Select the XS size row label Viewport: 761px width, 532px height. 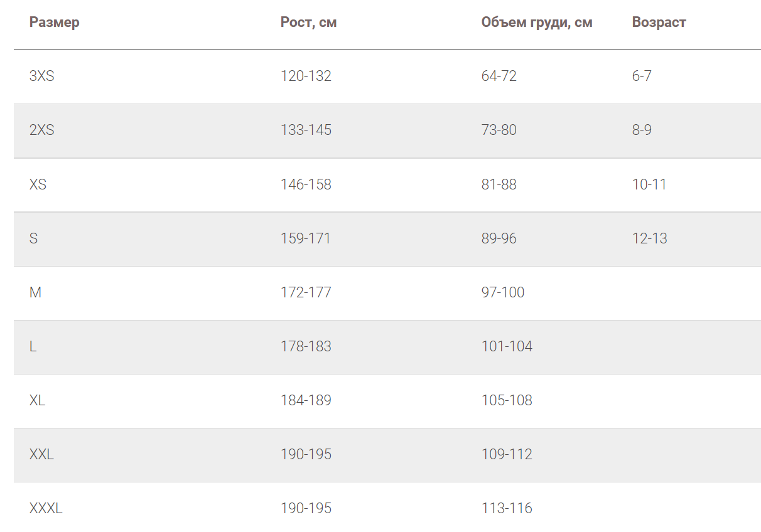click(x=38, y=184)
